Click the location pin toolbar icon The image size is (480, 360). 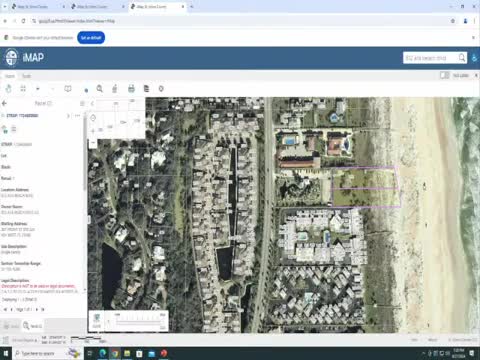click(161, 89)
